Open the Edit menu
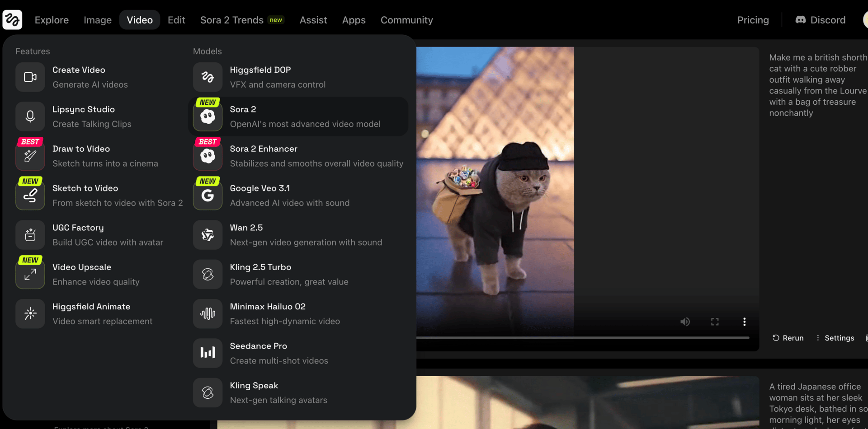This screenshot has width=868, height=429. (176, 20)
